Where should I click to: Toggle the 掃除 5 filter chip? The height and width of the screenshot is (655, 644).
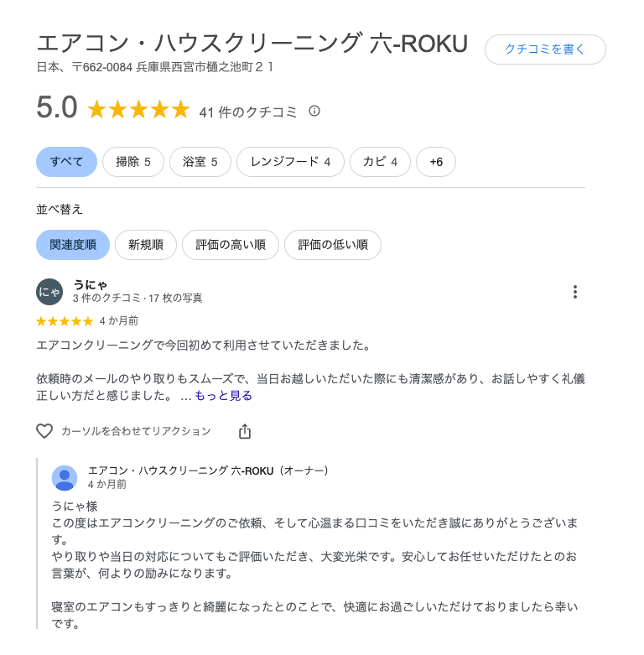[x=133, y=162]
